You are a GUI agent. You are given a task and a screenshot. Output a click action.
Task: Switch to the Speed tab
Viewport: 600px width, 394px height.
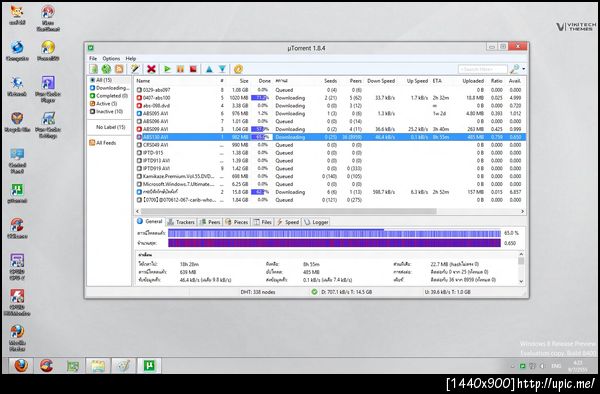(288, 222)
